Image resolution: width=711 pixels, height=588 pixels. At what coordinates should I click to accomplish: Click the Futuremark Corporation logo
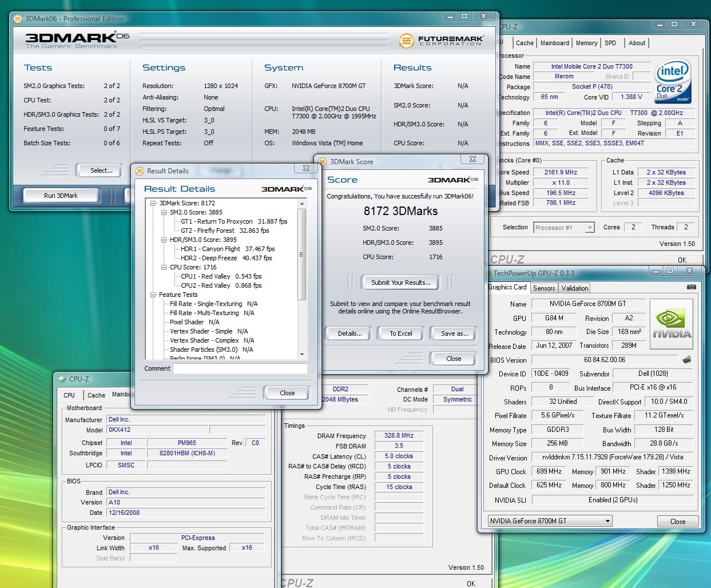point(442,41)
